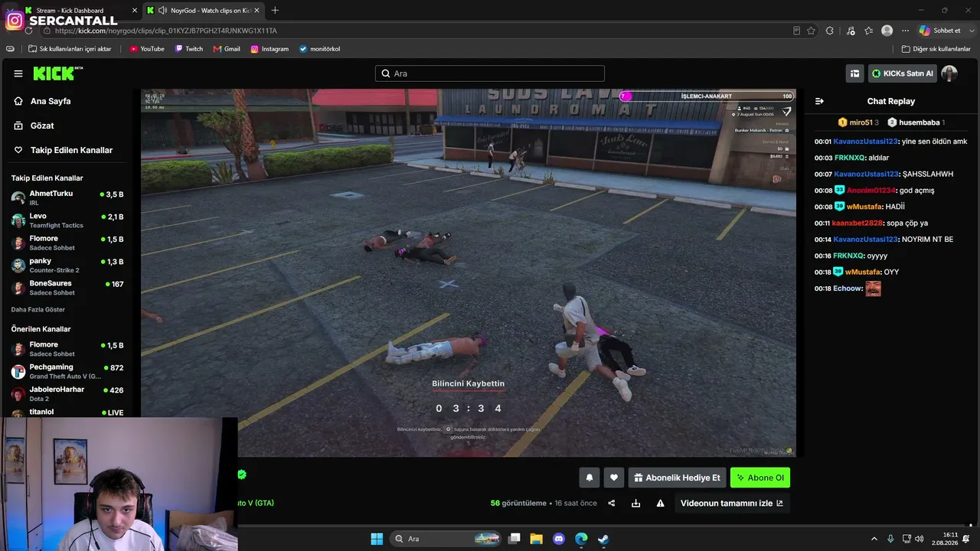
Task: Open browser extensions puzzle icon
Action: [830, 31]
